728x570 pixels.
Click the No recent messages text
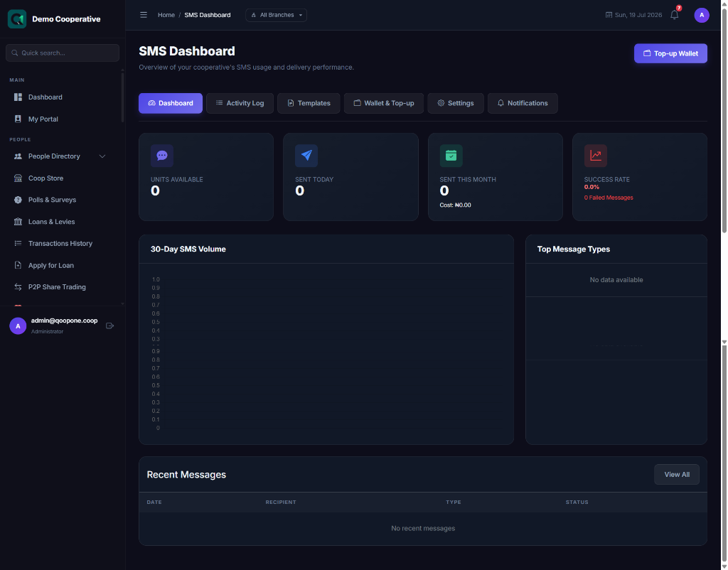coord(423,528)
